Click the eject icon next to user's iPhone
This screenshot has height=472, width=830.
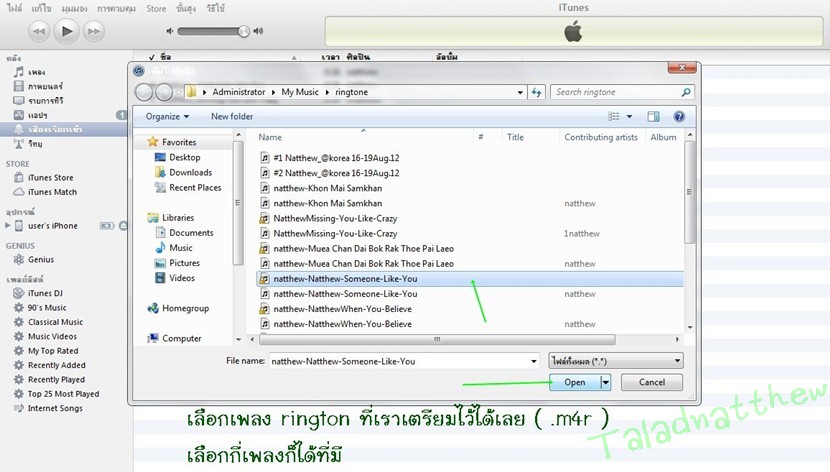point(123,226)
